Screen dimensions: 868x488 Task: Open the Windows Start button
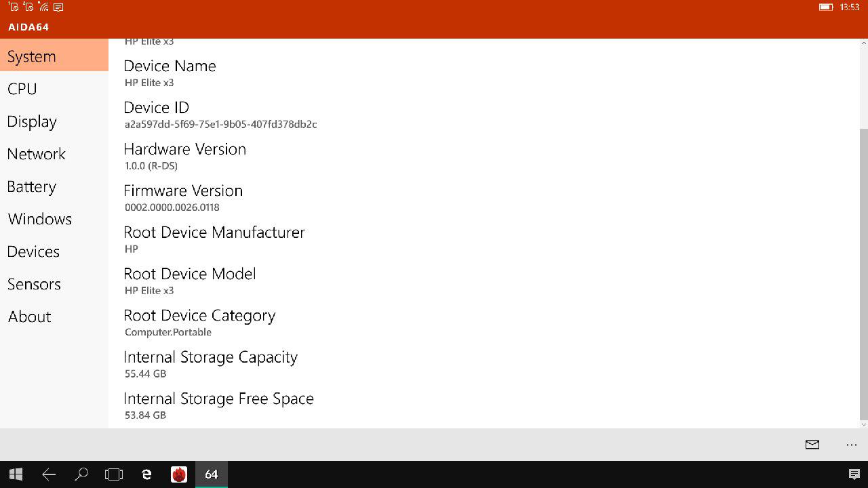click(x=16, y=474)
